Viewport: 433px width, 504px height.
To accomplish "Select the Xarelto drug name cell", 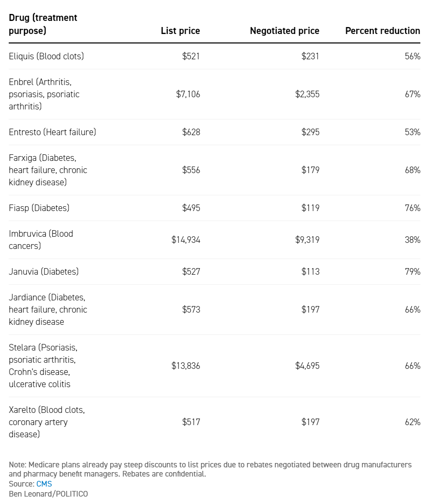I will pyautogui.click(x=47, y=422).
